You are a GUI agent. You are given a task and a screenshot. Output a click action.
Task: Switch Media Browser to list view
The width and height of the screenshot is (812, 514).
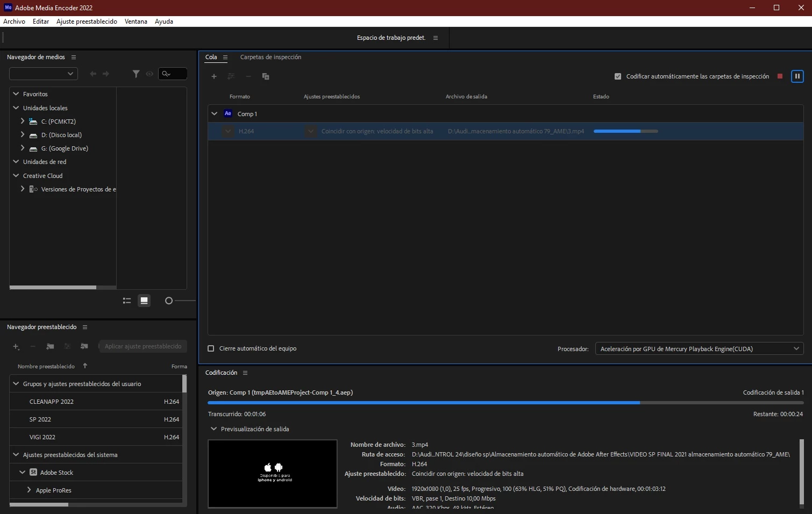coord(127,301)
